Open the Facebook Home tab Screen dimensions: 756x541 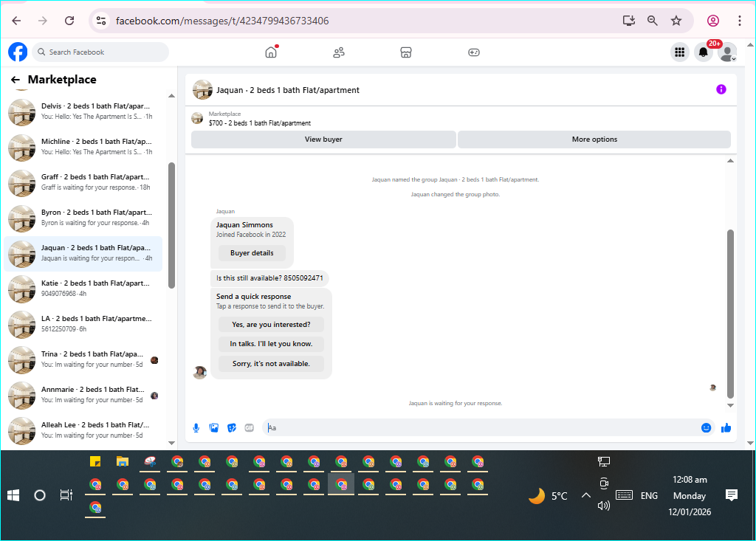[x=272, y=52]
